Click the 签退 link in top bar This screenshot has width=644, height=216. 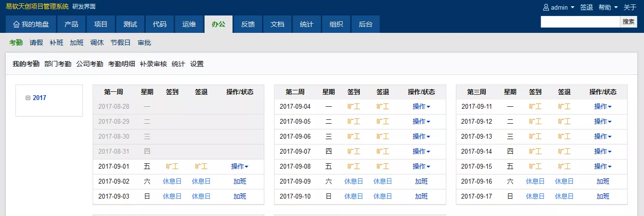click(x=586, y=7)
